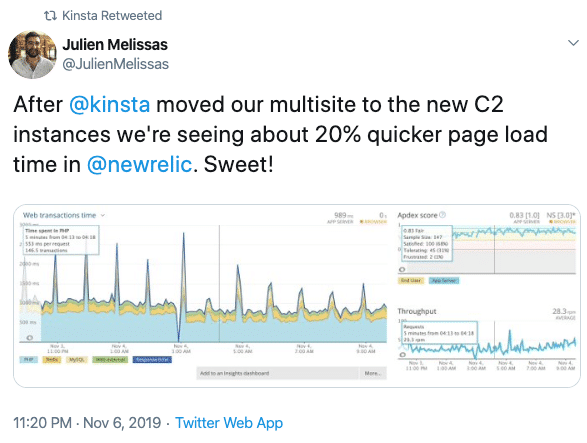Click zoom icon in Throughput chart
The width and height of the screenshot is (587, 443).
pos(402,354)
